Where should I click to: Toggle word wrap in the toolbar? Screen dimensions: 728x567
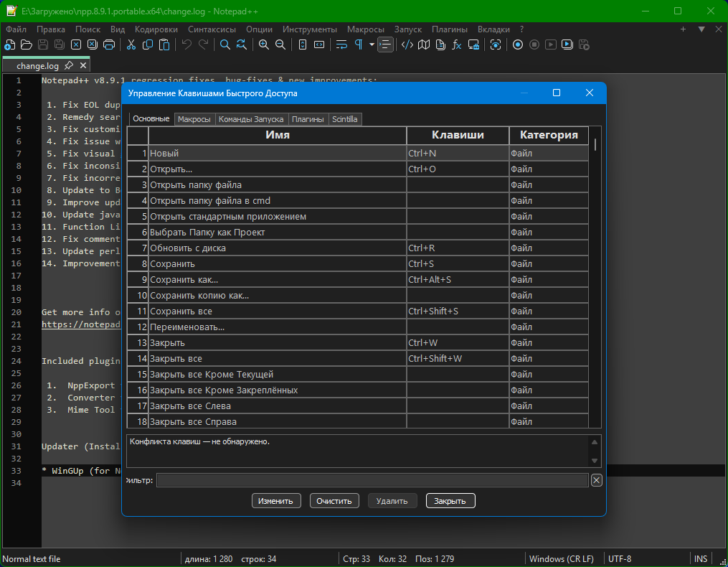point(341,44)
